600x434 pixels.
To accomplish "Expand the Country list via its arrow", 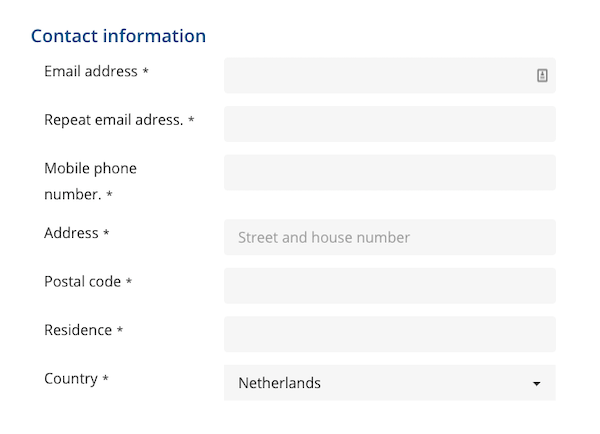I will click(x=536, y=383).
